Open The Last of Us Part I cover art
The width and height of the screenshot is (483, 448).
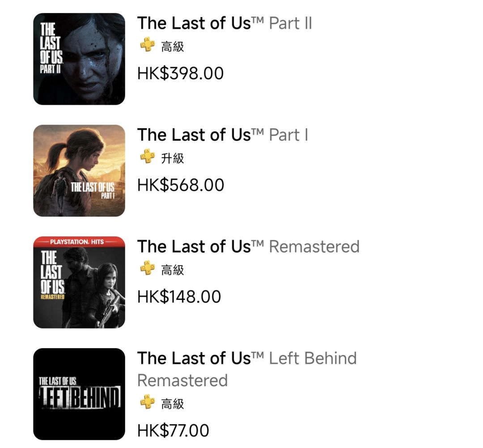pyautogui.click(x=79, y=171)
